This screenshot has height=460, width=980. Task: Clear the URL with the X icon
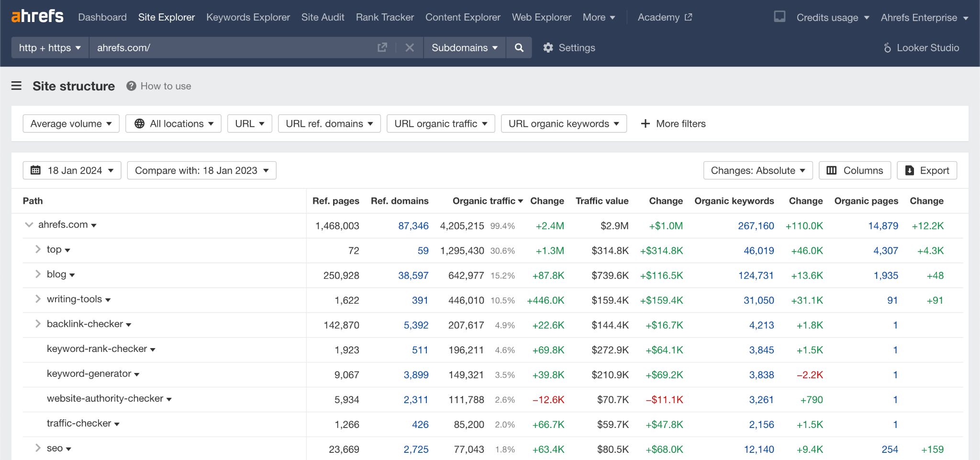click(410, 48)
